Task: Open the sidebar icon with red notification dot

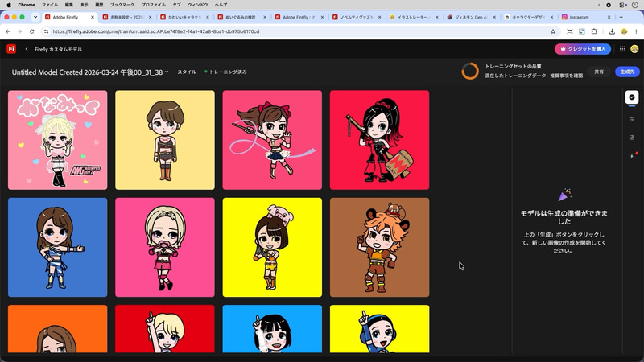Action: (x=633, y=155)
